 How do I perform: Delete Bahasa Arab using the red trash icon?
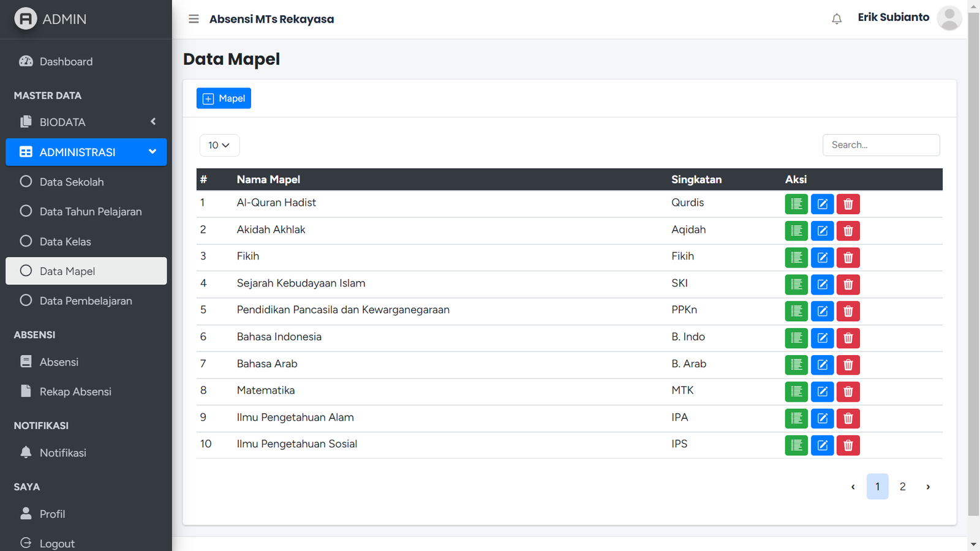[x=848, y=365]
